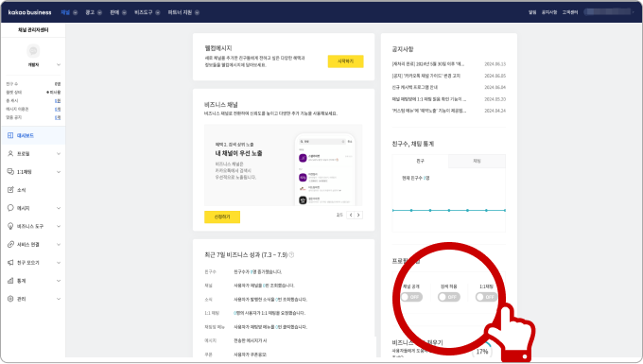
Task: Click the kakao business logo
Action: (29, 12)
